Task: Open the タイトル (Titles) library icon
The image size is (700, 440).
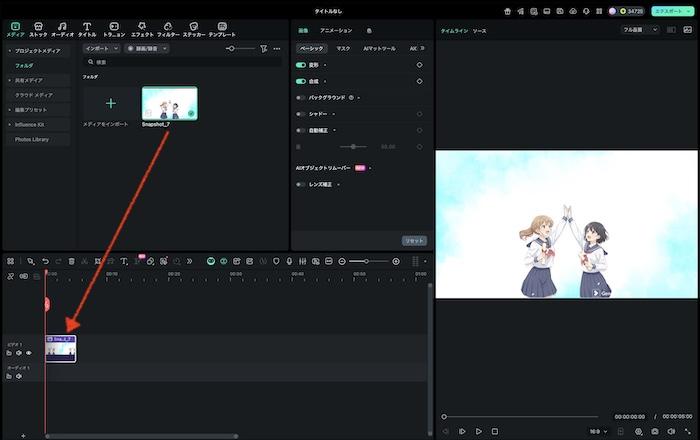Action: tap(87, 26)
